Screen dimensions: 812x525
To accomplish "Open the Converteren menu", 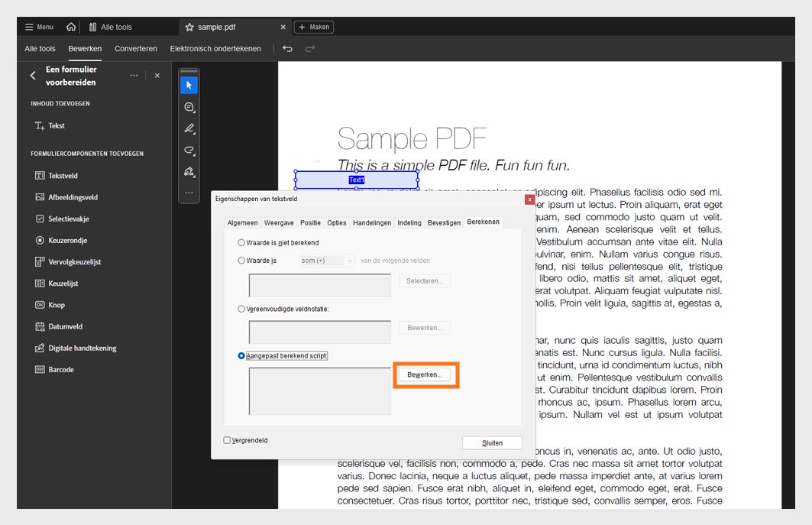I will (x=135, y=48).
